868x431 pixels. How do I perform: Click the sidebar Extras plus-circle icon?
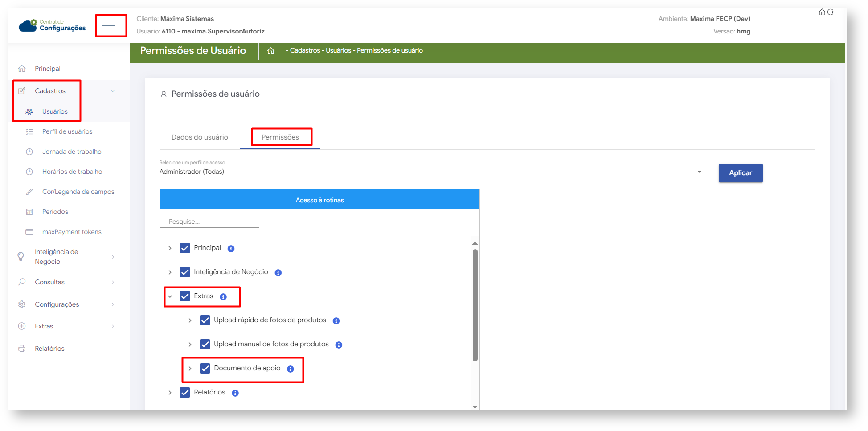[22, 326]
